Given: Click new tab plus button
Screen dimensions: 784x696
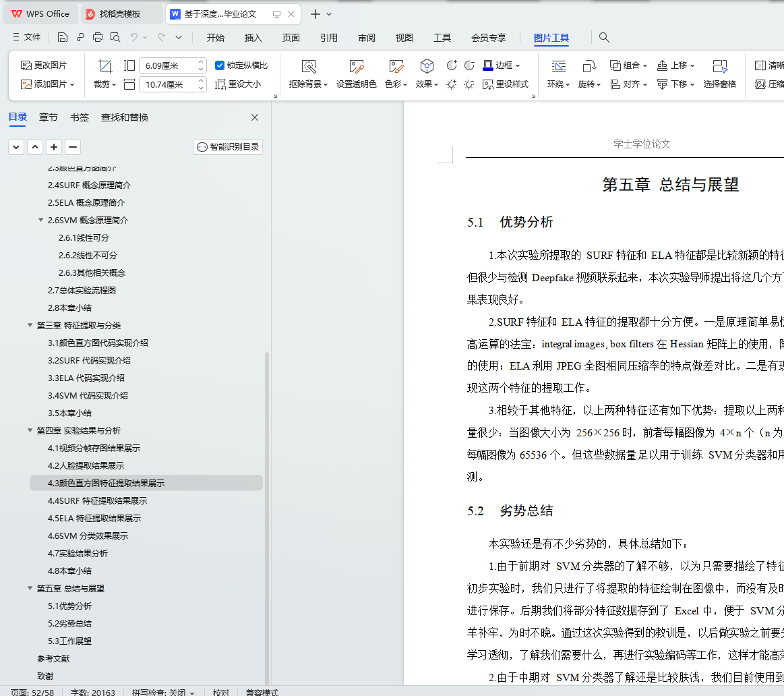Looking at the screenshot, I should pyautogui.click(x=315, y=14).
